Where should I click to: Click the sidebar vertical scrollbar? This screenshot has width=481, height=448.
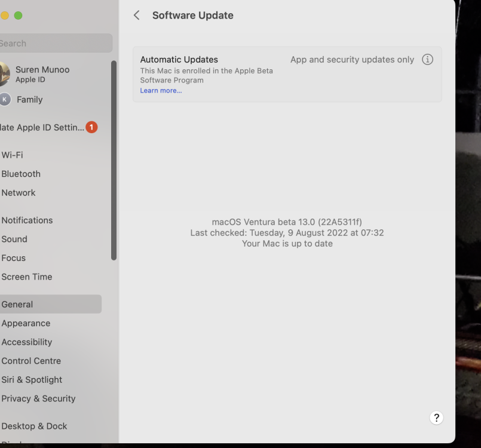tap(114, 160)
